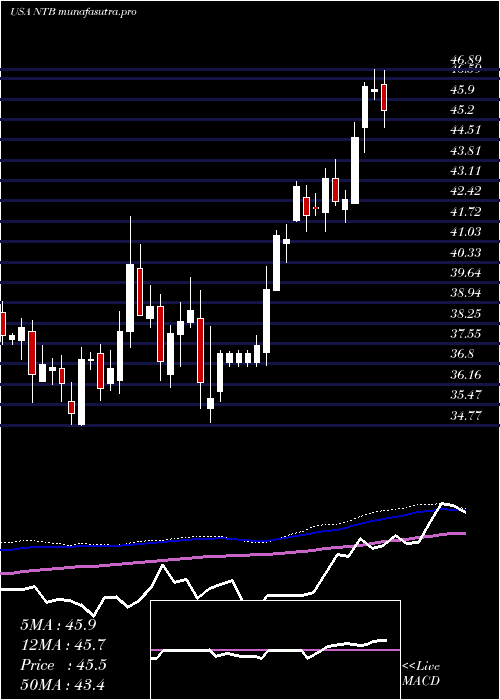Click the 41.72 price axis label
Screen dimensions: 500x700
pos(466,212)
